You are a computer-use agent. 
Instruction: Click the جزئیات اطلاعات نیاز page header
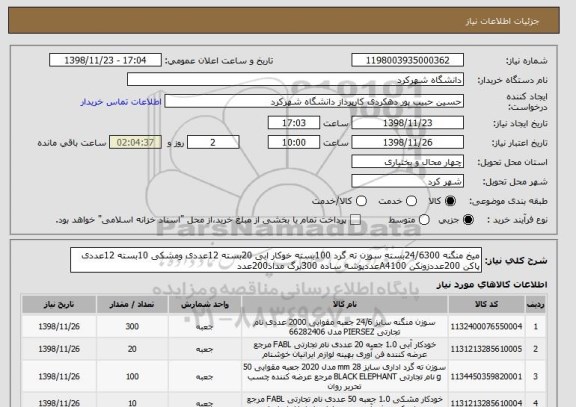click(x=502, y=21)
